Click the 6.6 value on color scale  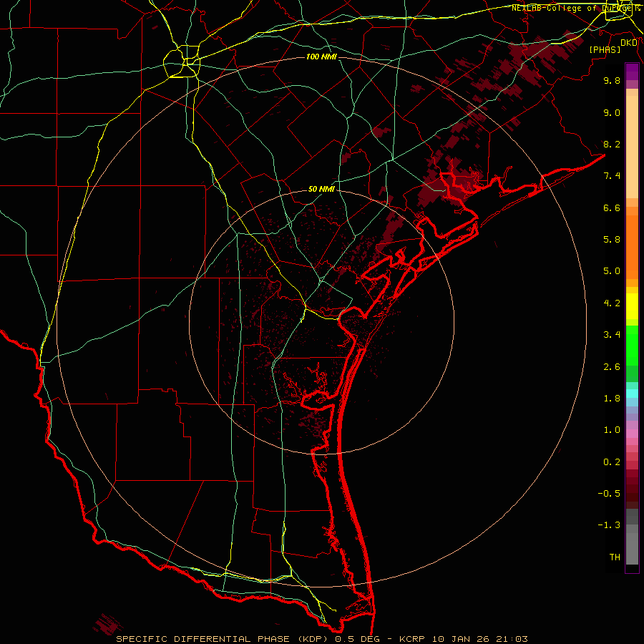coord(612,208)
